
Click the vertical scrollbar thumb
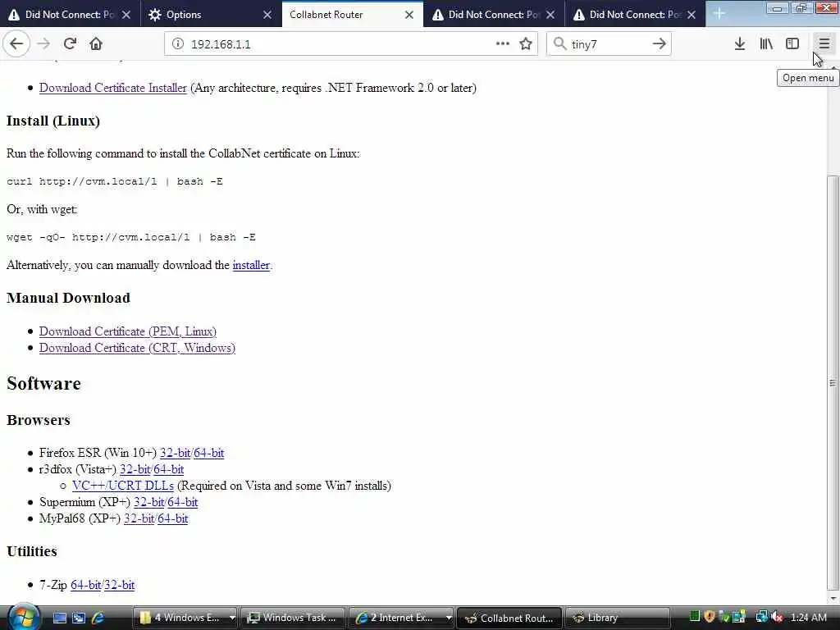[x=833, y=382]
